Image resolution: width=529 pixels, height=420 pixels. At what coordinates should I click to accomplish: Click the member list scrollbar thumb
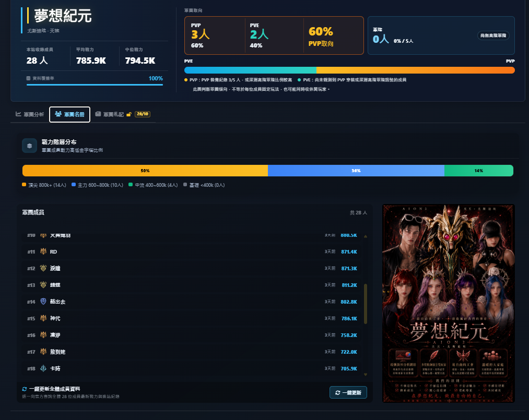point(366,304)
